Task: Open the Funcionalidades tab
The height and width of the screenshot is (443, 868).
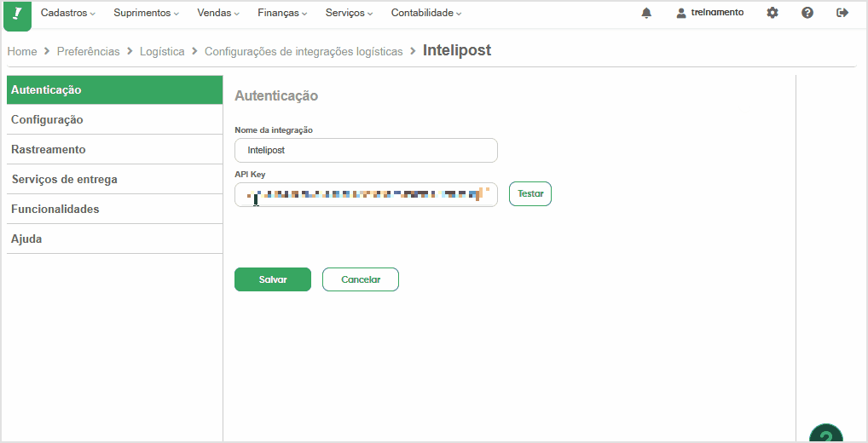Action: coord(114,209)
